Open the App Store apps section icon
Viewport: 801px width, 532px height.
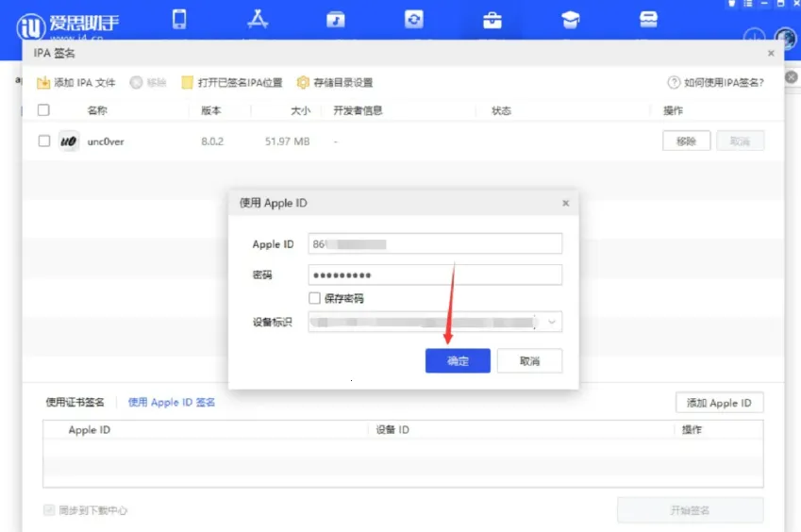tap(258, 20)
